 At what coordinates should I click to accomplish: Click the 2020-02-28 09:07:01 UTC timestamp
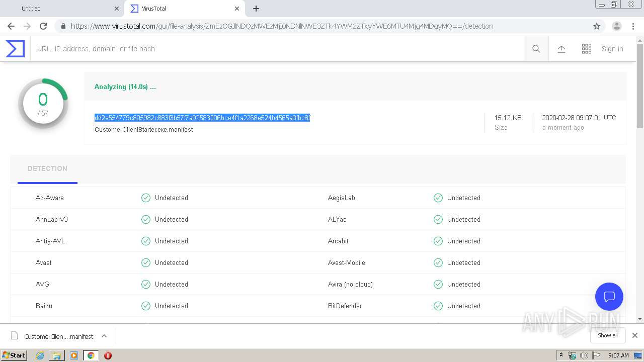(579, 118)
